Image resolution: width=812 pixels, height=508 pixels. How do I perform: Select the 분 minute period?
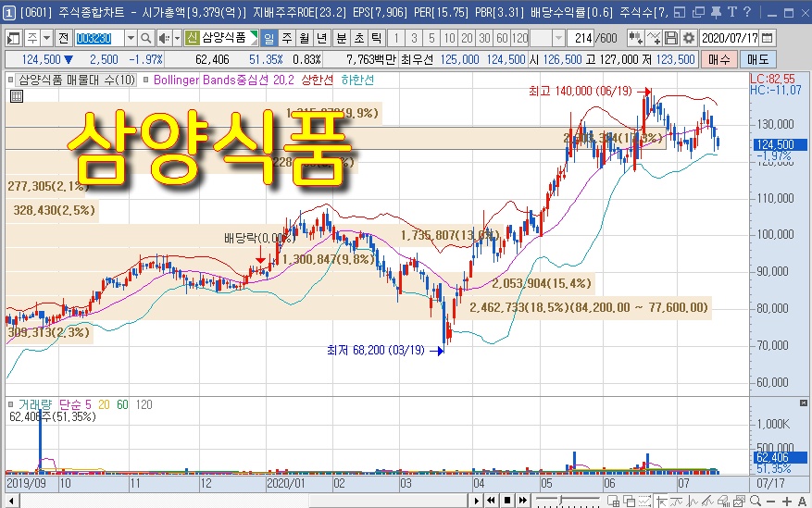[342, 38]
